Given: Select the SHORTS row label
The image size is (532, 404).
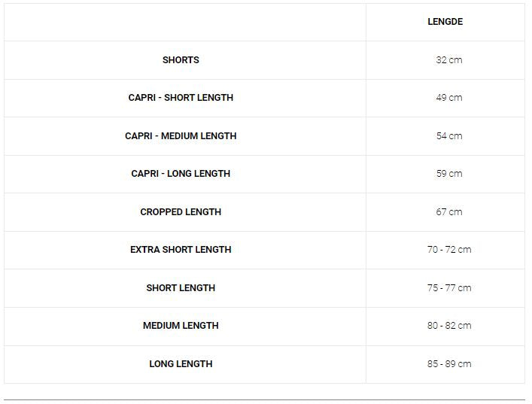Looking at the screenshot, I should 181,60.
